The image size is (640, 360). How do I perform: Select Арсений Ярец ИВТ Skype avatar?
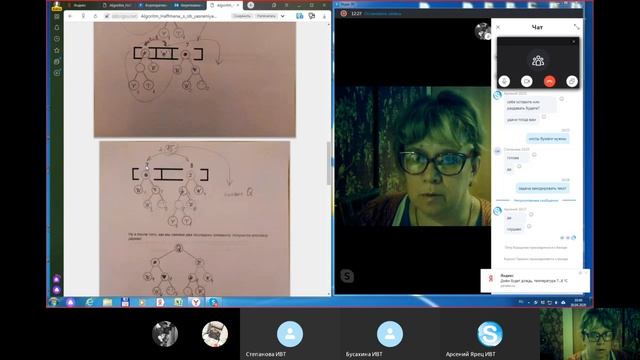coord(490,334)
